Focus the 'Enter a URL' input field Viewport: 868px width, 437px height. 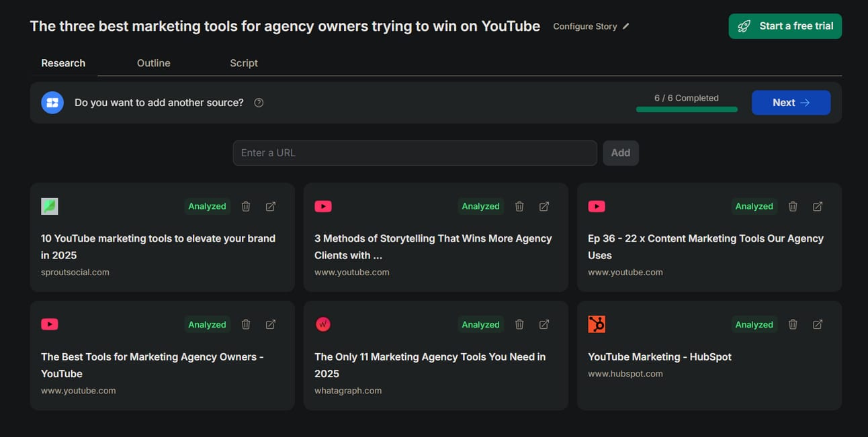(x=415, y=153)
